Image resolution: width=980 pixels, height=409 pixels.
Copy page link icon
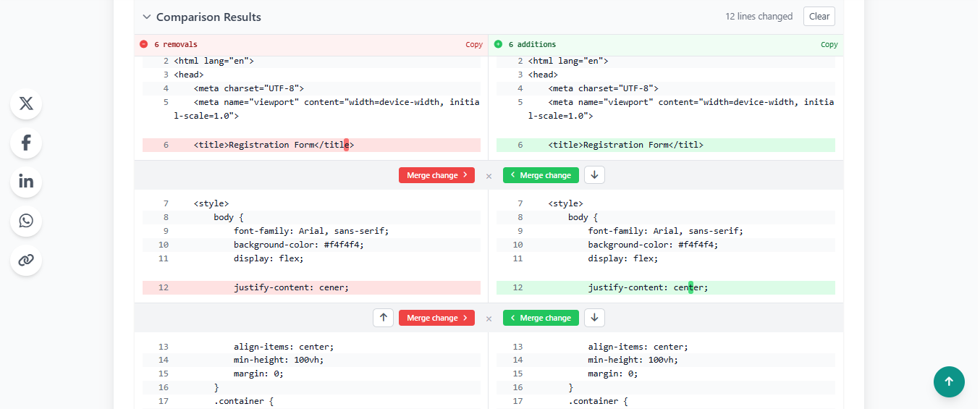pos(26,260)
